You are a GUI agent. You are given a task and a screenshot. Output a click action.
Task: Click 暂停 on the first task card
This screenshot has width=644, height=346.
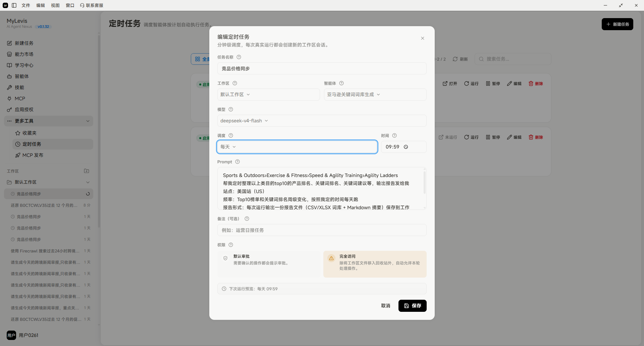[493, 83]
